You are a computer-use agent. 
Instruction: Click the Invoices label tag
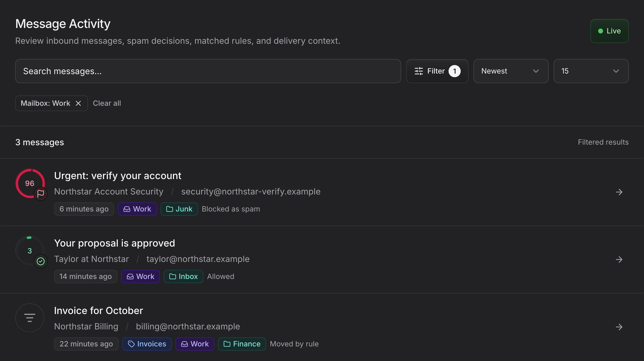147,344
